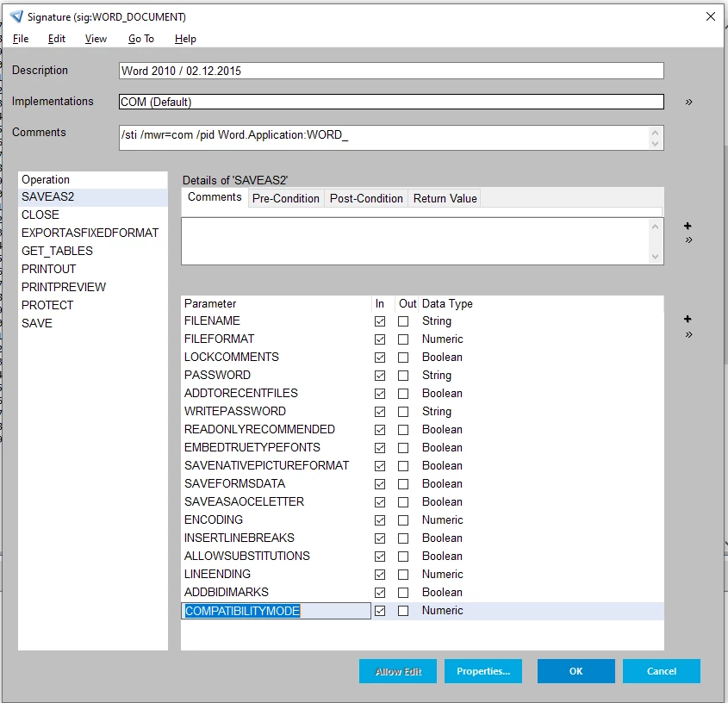
Task: Click the Data Type column header
Action: (x=447, y=303)
